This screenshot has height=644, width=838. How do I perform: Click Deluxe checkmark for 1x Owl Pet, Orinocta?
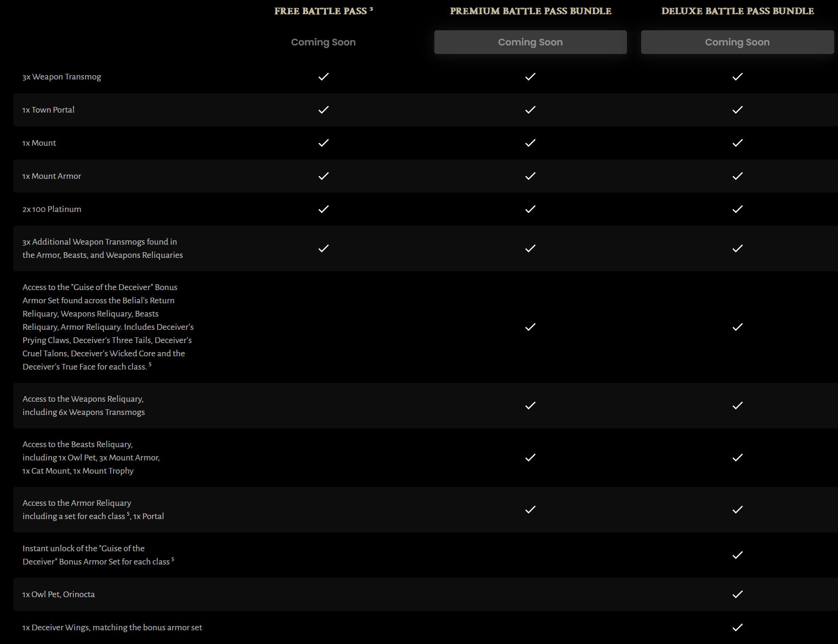click(738, 594)
